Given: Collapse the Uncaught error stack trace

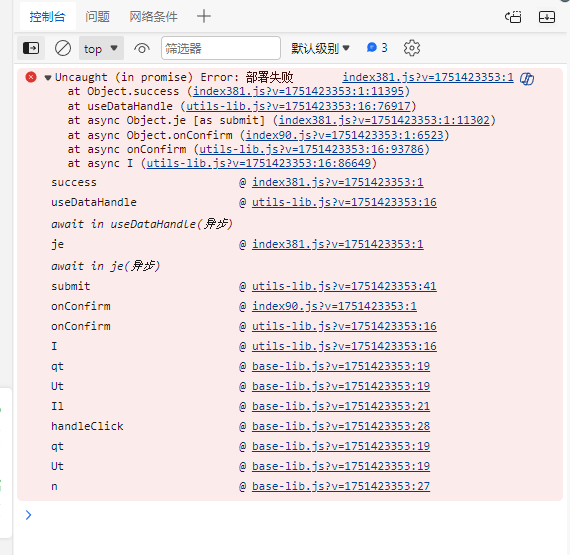Looking at the screenshot, I should point(48,78).
